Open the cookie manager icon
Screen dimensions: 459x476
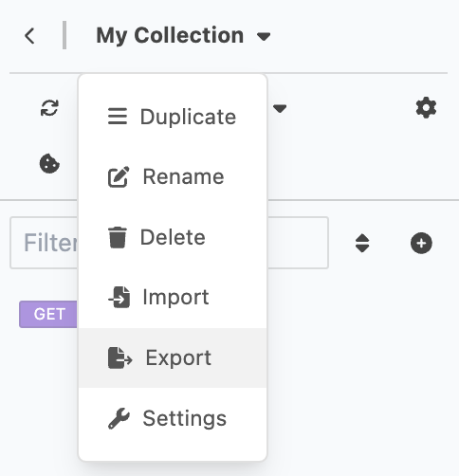[49, 163]
